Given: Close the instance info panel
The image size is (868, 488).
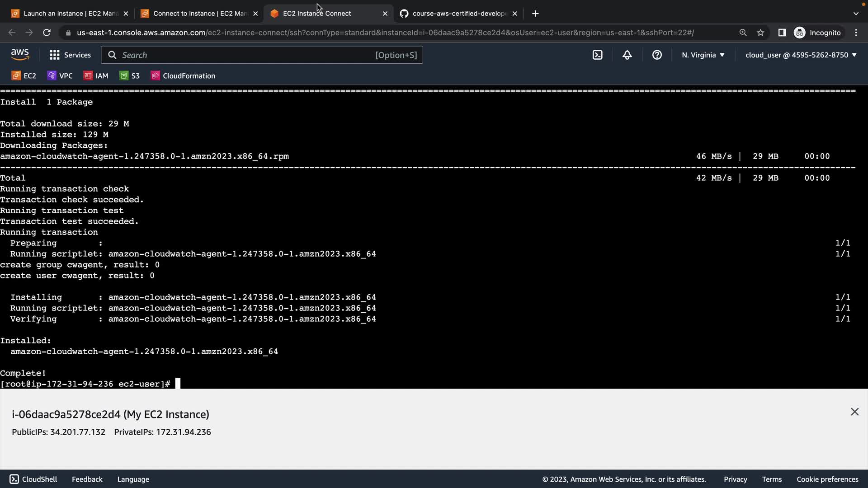Looking at the screenshot, I should click(854, 412).
